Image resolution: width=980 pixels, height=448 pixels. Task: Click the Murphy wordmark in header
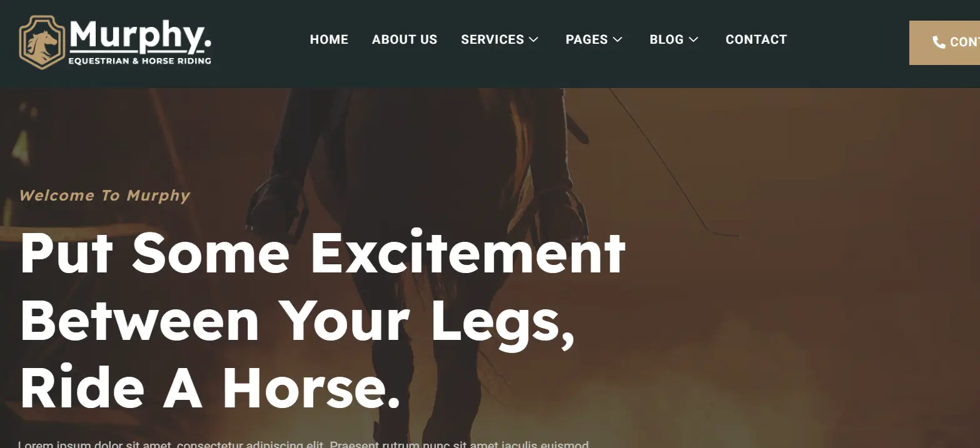tap(141, 36)
